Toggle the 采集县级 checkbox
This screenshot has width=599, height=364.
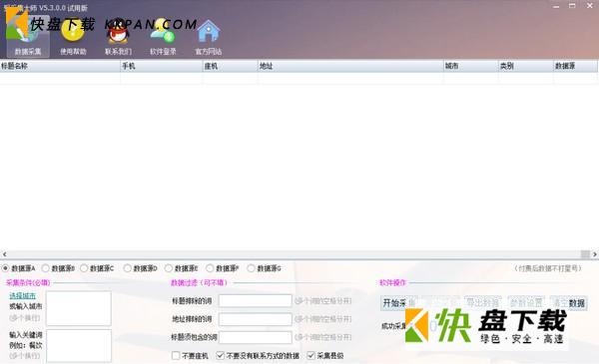click(x=310, y=356)
